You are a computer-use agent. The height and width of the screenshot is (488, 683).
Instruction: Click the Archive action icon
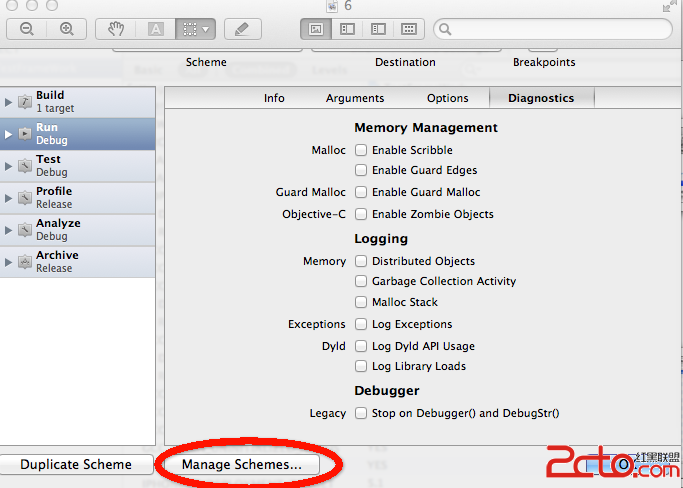click(25, 262)
